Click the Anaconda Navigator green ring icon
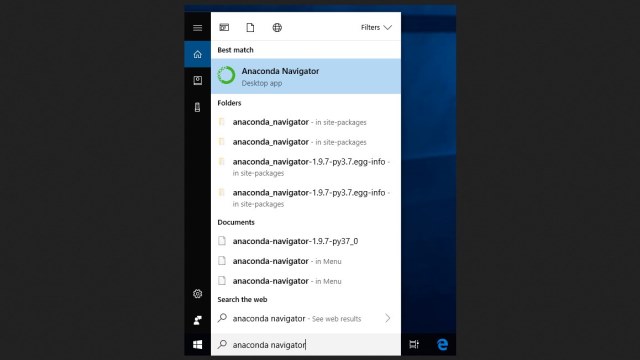Screen dimensions: 640x360 (x=226, y=76)
